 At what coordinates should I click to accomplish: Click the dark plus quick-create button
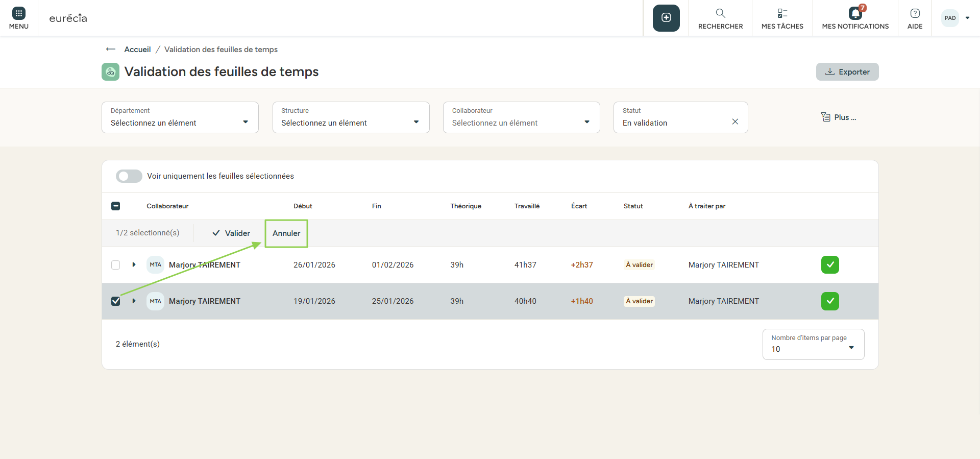pyautogui.click(x=666, y=18)
